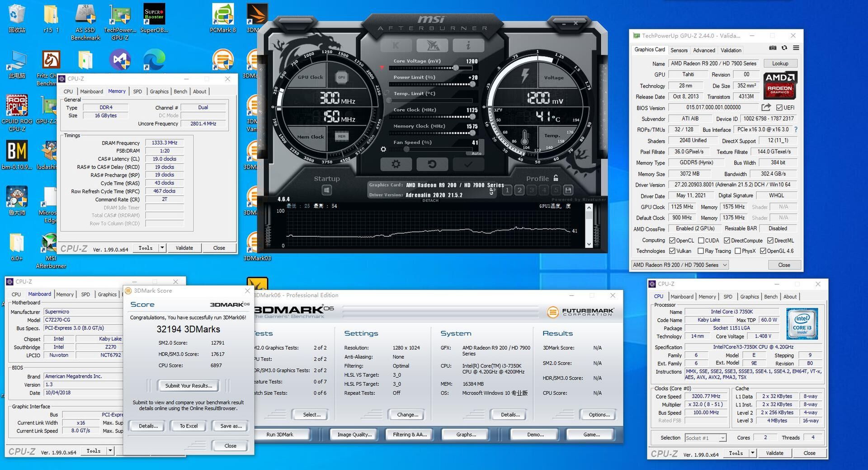Click the Afterburner save profile floppy icon
Screen dimensions: 868x470
568,190
